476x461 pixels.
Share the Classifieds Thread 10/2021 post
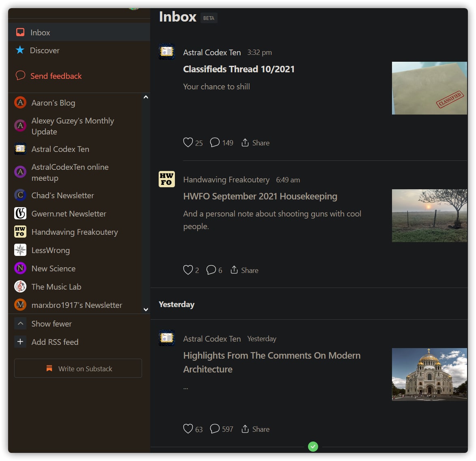pos(255,143)
